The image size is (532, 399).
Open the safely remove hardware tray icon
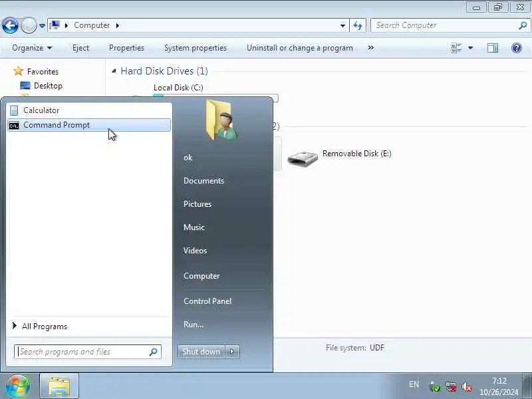pos(435,386)
